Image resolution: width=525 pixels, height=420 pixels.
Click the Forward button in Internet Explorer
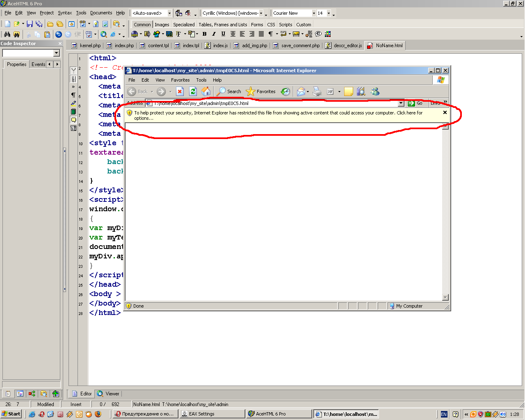pyautogui.click(x=161, y=91)
